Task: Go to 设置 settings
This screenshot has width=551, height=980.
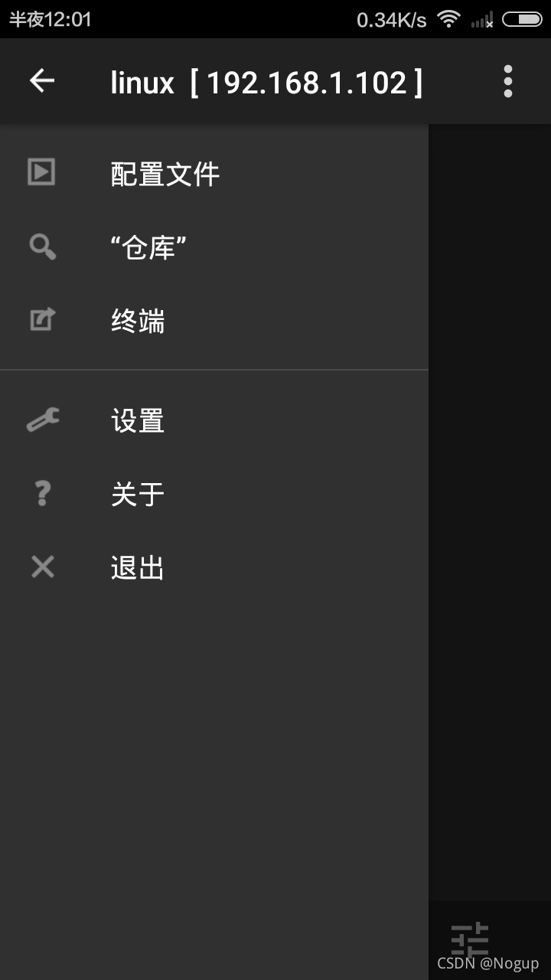Action: click(x=214, y=420)
